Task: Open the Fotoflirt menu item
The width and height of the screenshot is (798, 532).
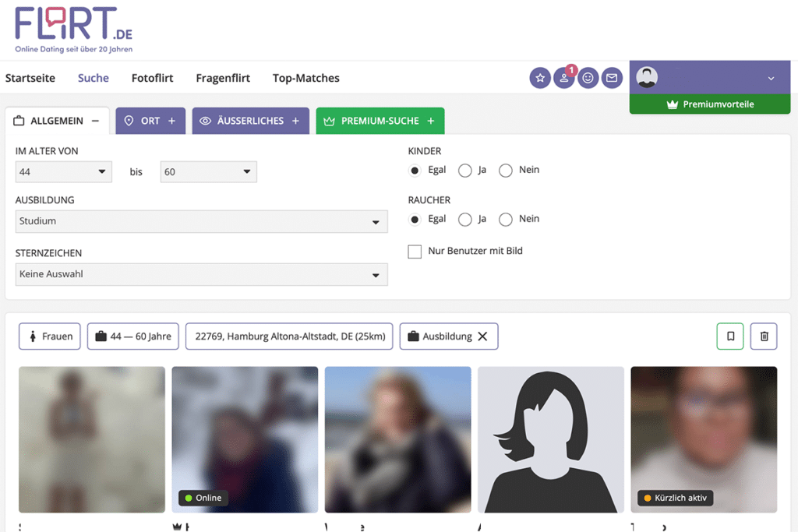Action: pos(152,78)
